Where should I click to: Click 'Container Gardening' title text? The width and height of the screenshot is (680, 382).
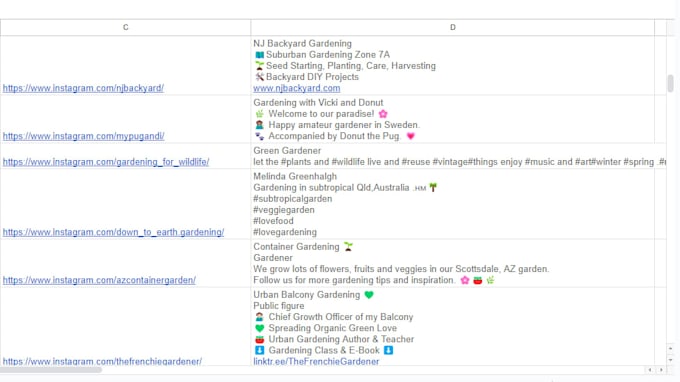(x=296, y=247)
